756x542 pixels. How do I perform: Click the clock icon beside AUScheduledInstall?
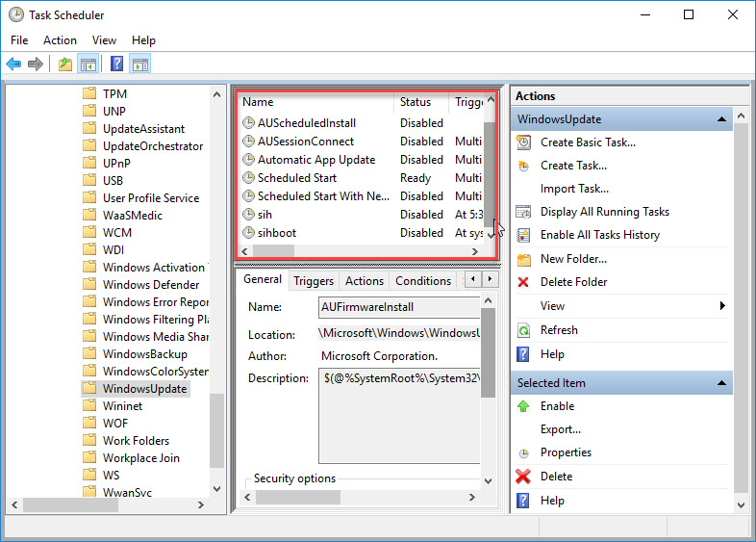248,123
